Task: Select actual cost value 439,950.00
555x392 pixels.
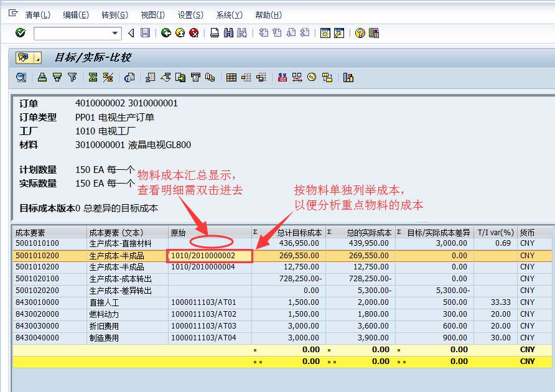Action: [x=369, y=243]
